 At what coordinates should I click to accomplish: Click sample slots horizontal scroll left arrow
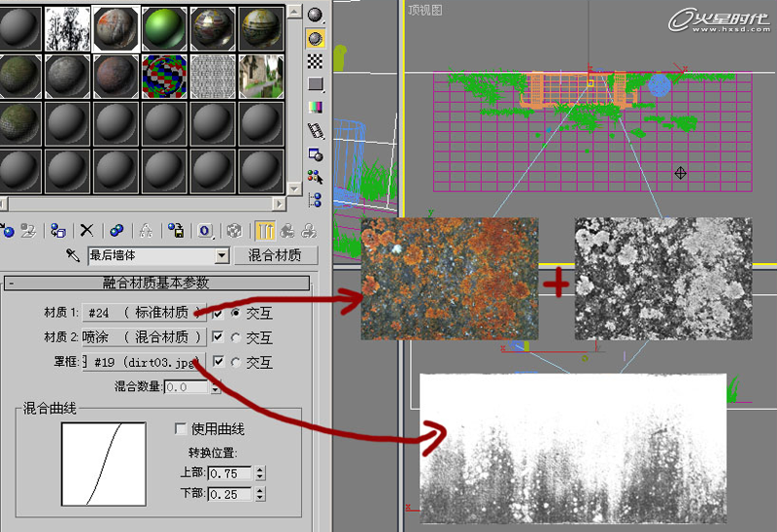4,204
